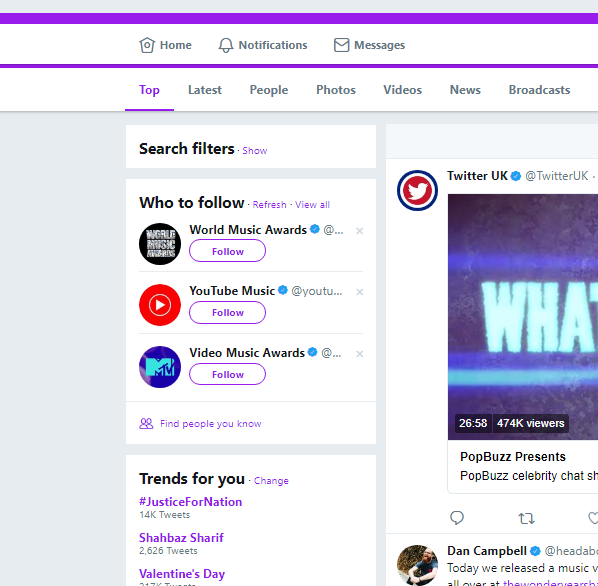Click Find people you know people icon

[x=146, y=424]
